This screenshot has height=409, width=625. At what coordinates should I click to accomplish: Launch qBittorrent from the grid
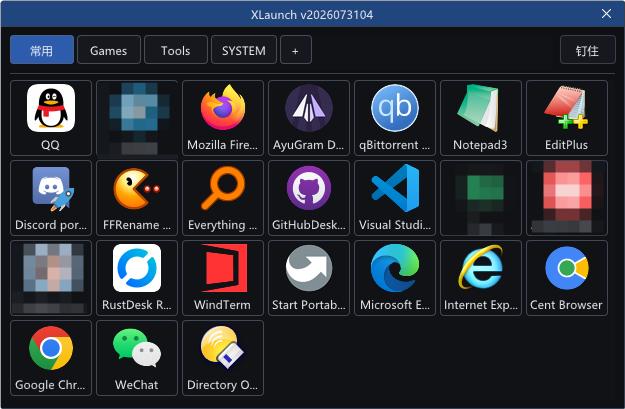point(395,118)
